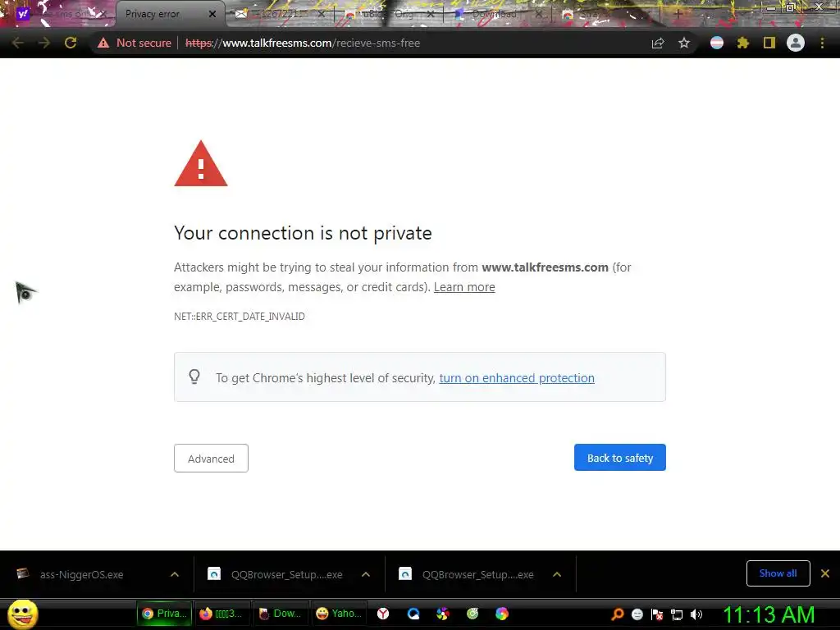
Task: Go back using the browser back arrow
Action: coord(18,43)
